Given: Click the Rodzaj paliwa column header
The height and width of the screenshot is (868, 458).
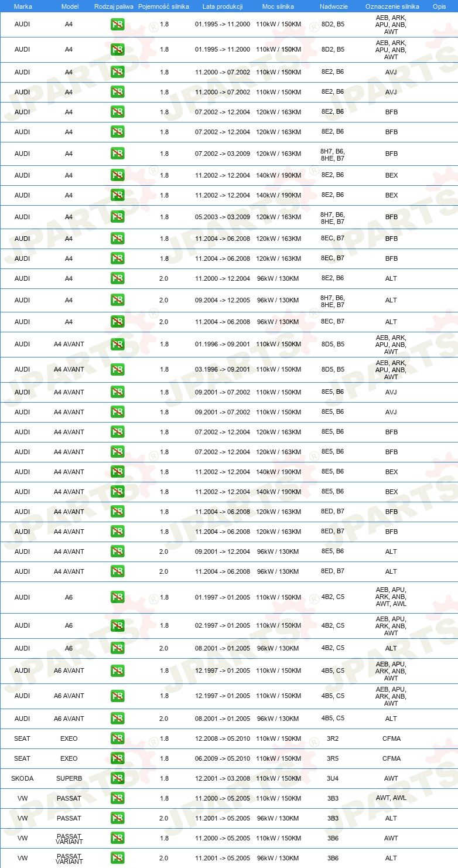Looking at the screenshot, I should coord(114,6).
